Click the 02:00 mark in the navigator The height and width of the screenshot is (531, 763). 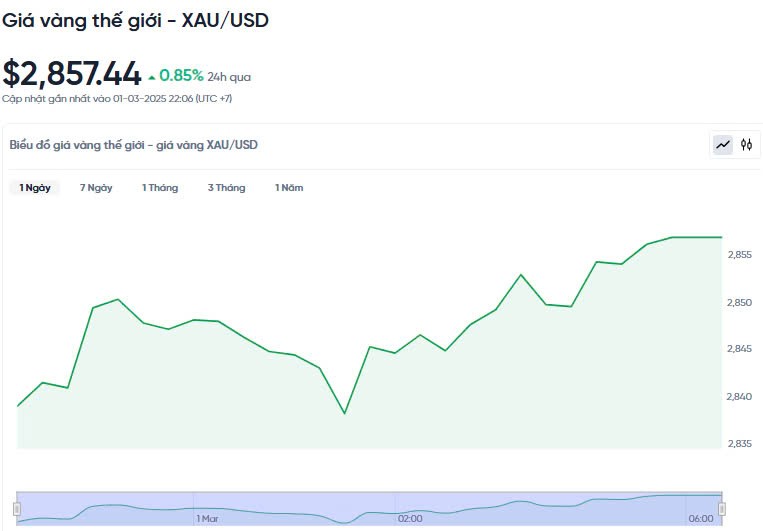tap(410, 519)
